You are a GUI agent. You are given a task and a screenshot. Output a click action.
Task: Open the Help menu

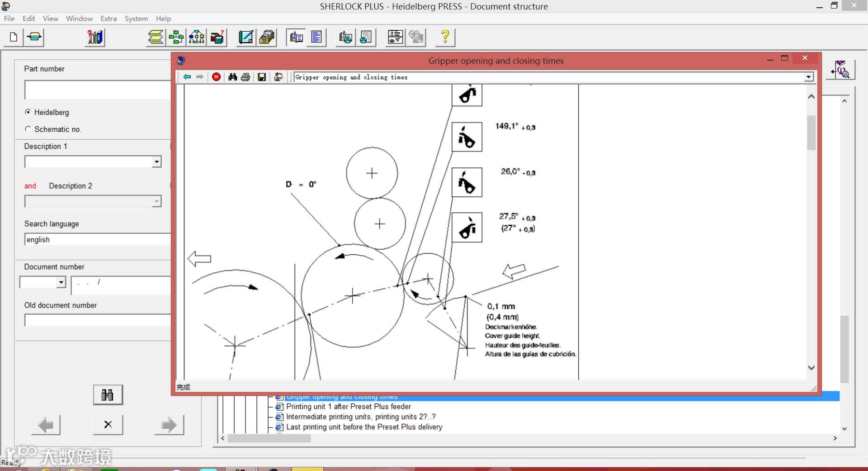tap(163, 19)
